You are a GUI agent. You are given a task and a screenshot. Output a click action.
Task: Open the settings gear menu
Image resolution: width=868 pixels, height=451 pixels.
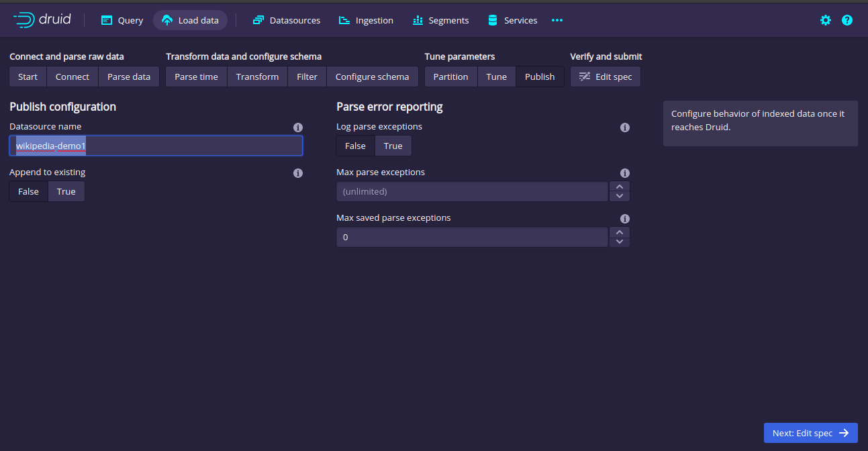tap(826, 20)
